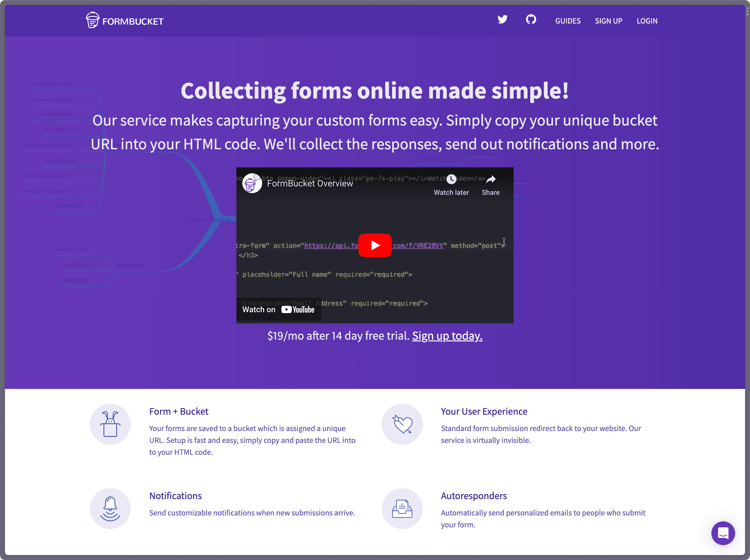Open the chat widget bubble icon
The image size is (750, 560).
(x=723, y=533)
